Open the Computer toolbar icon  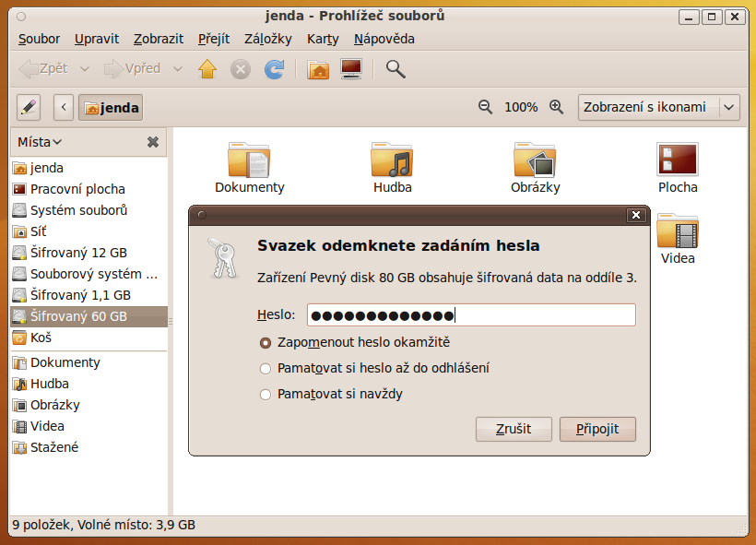[x=351, y=69]
